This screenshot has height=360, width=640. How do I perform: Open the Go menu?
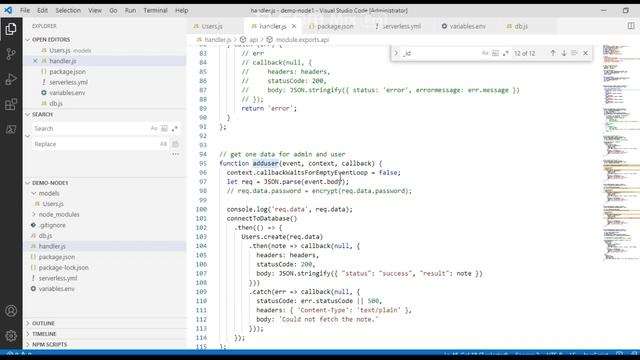pos(113,10)
